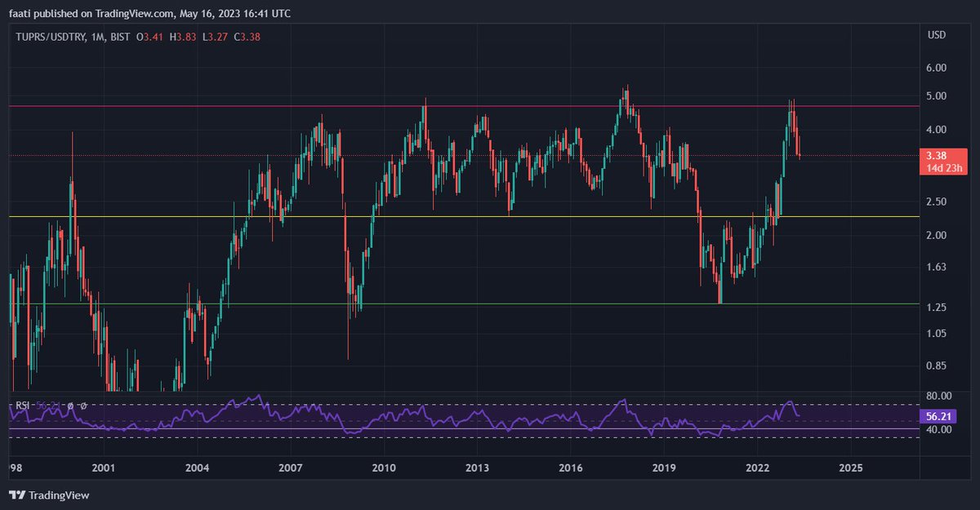Click the 6.00 price axis label
This screenshot has height=510, width=980.
click(x=936, y=68)
